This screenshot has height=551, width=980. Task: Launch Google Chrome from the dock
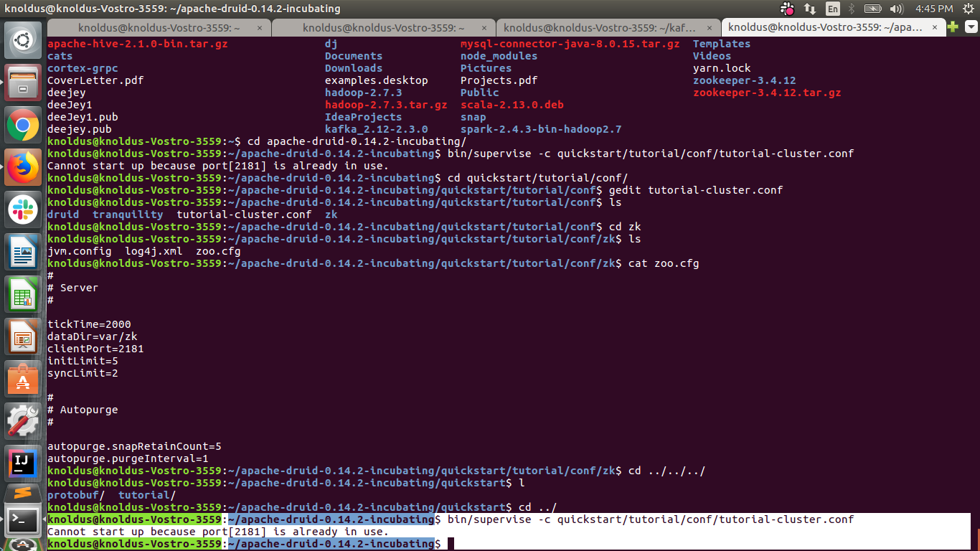pyautogui.click(x=23, y=124)
